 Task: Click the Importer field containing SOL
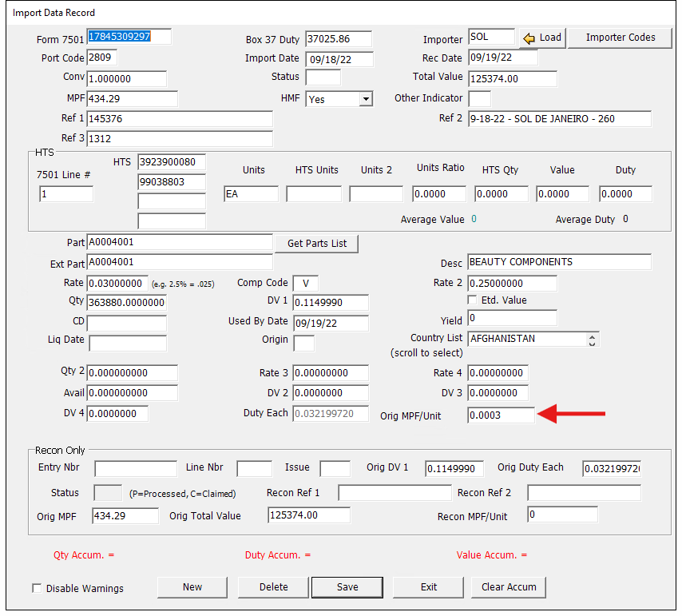click(x=491, y=38)
